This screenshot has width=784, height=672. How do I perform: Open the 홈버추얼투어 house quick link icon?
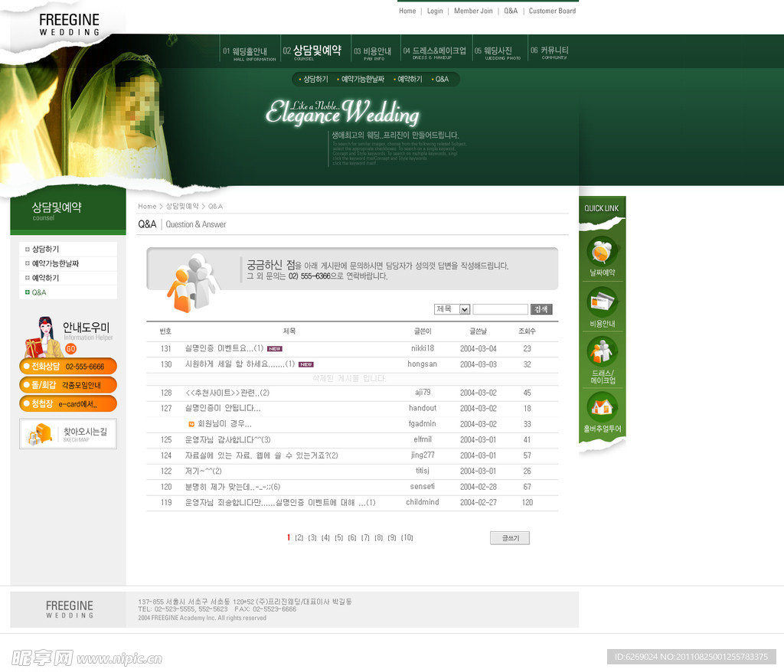point(602,406)
